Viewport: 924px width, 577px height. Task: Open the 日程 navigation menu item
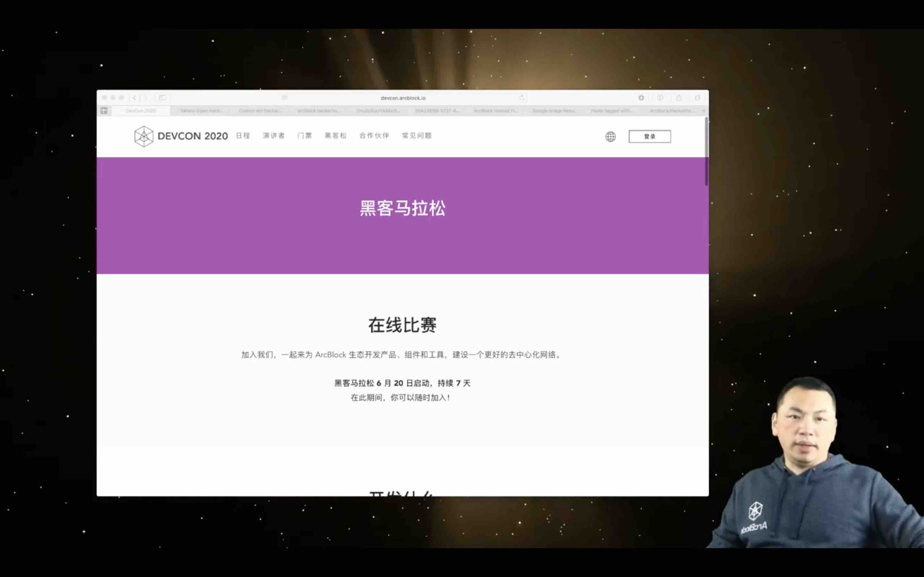pos(243,136)
